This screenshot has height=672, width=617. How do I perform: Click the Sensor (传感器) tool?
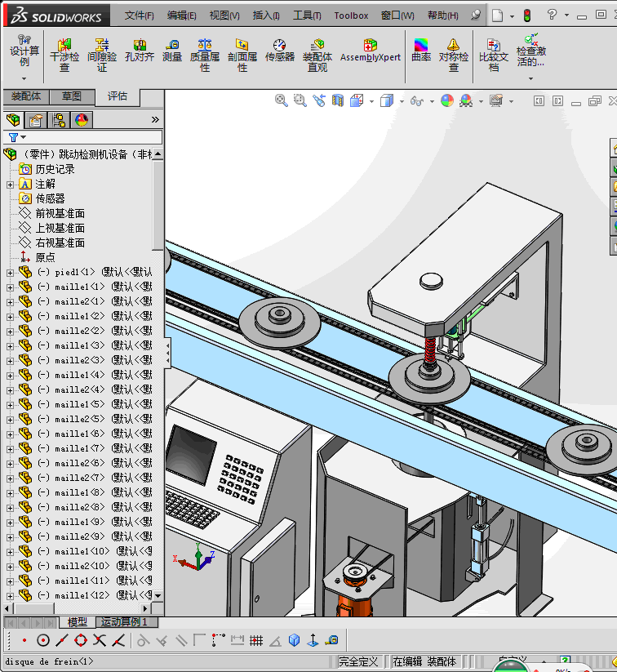pos(280,51)
